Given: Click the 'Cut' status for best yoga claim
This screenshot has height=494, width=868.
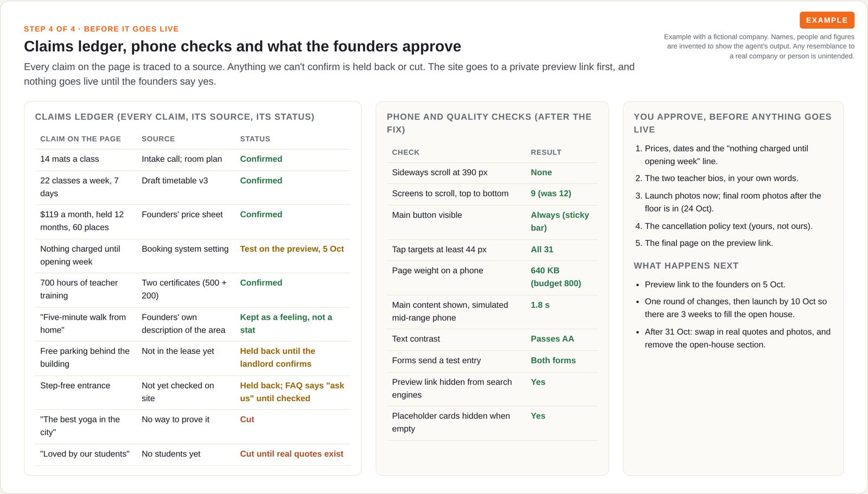Looking at the screenshot, I should [247, 420].
